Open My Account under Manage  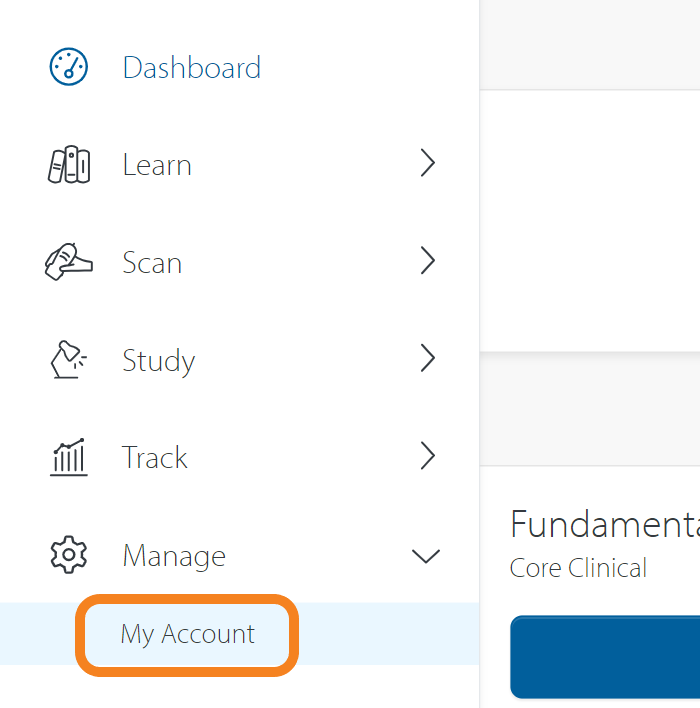(x=188, y=634)
